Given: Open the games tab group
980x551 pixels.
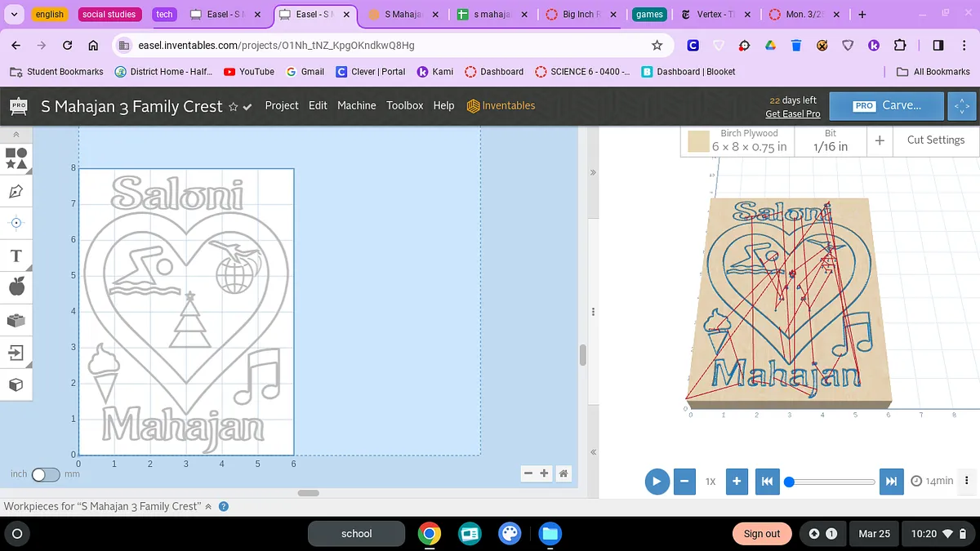Looking at the screenshot, I should tap(649, 15).
